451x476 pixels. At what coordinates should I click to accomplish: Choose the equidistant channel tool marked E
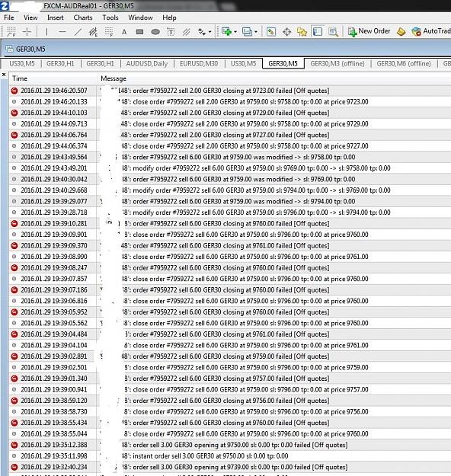(x=93, y=31)
